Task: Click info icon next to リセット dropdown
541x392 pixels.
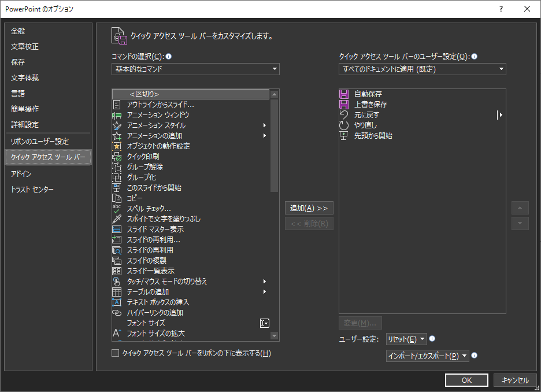Action: coord(432,338)
